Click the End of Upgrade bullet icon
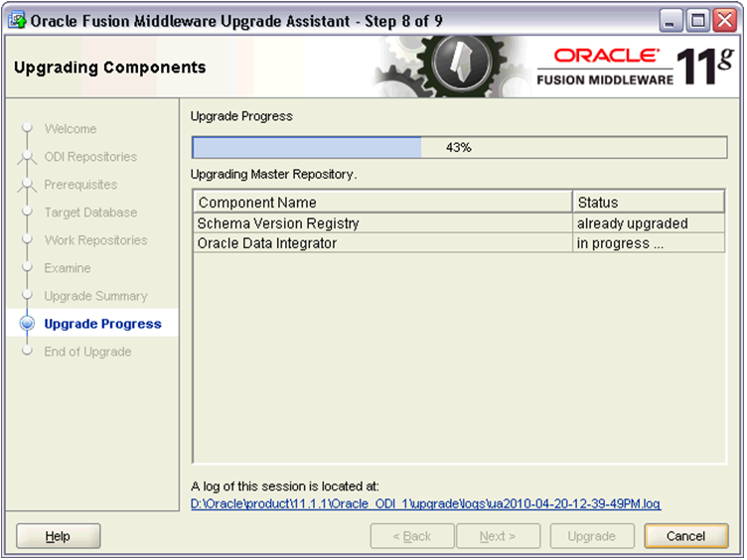Viewport: 747px width, 560px height. tap(27, 350)
